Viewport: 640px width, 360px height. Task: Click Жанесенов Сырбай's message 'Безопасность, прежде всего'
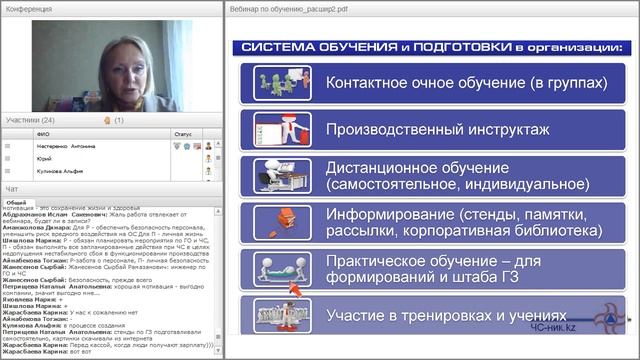[77, 280]
